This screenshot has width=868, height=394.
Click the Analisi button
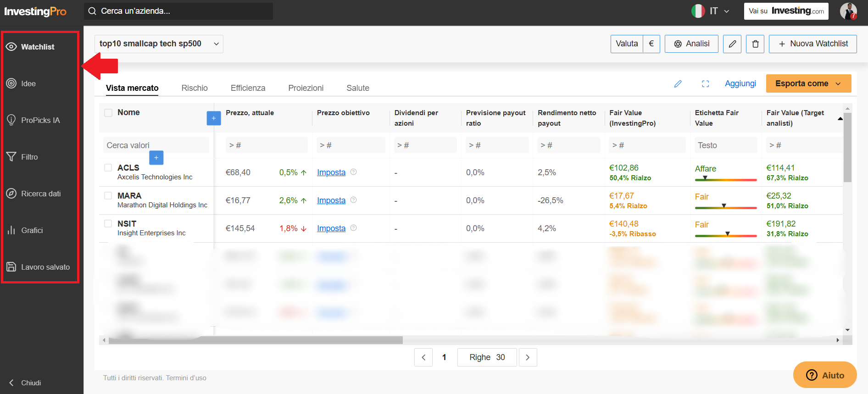point(691,44)
